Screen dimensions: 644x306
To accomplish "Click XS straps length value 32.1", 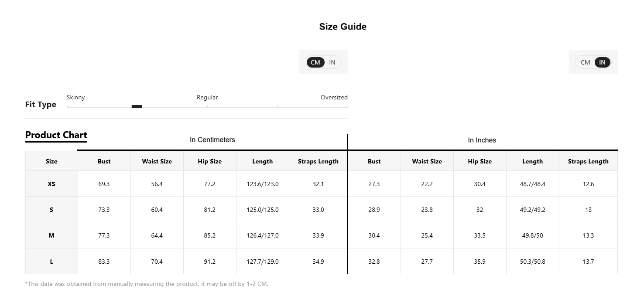I will (x=318, y=184).
